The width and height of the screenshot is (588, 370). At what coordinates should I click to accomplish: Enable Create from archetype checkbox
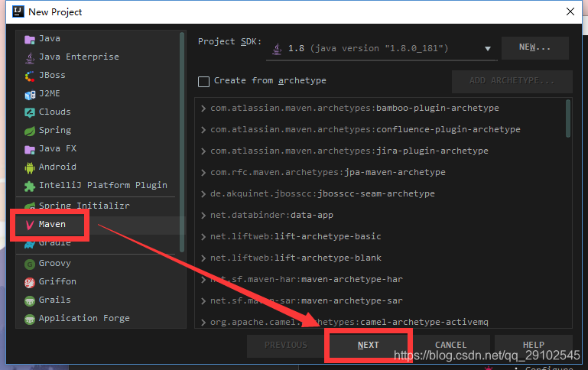tap(203, 81)
